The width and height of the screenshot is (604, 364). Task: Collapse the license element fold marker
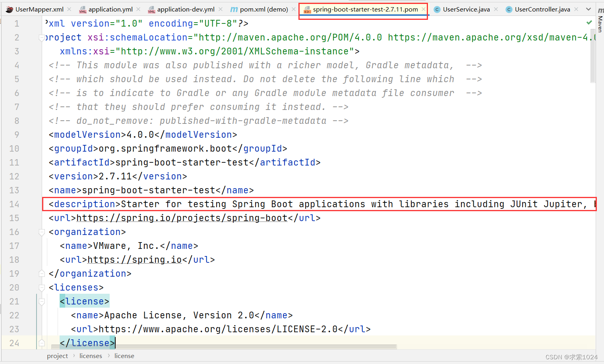[42, 302]
